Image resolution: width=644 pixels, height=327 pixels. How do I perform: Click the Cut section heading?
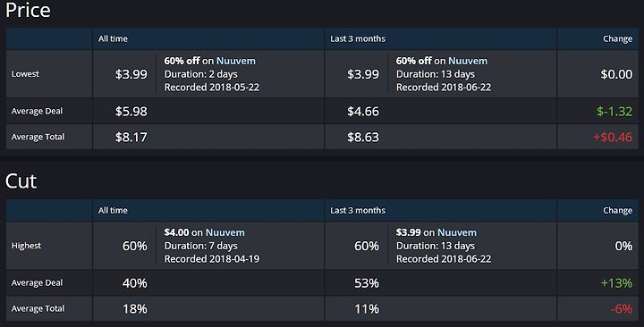tap(21, 181)
